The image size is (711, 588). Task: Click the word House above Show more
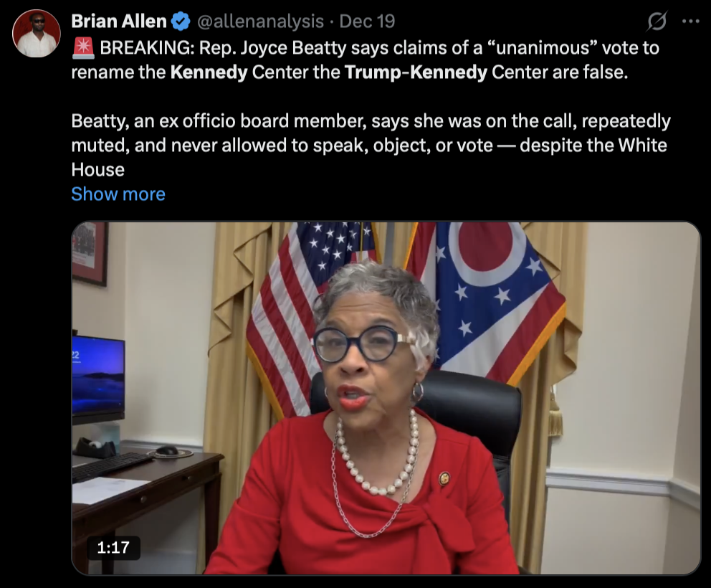click(x=98, y=170)
